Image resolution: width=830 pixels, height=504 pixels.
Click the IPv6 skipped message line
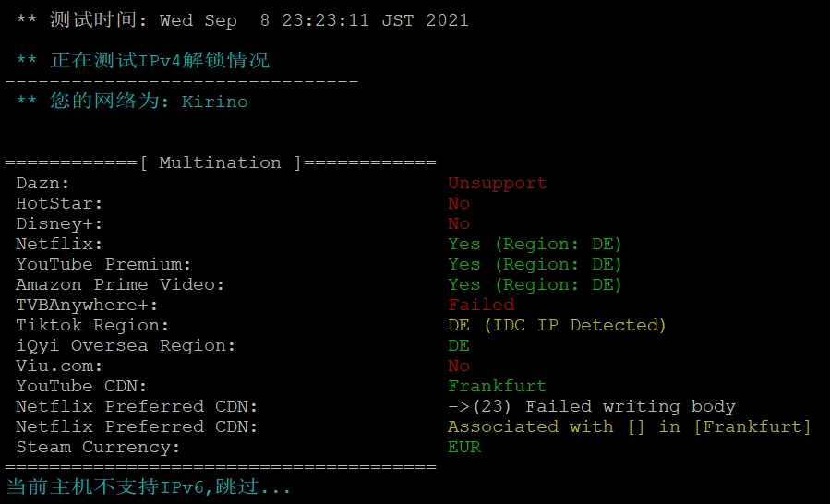tap(149, 486)
